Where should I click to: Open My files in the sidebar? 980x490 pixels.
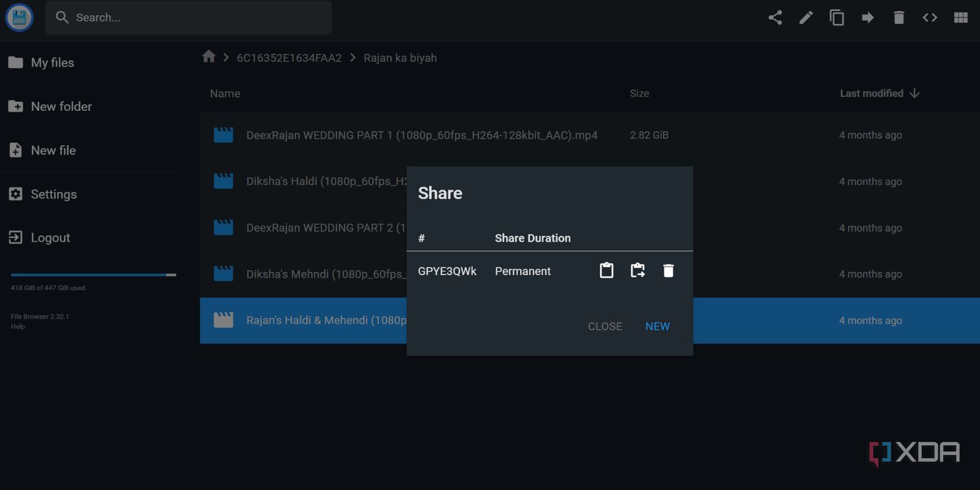coord(41,62)
